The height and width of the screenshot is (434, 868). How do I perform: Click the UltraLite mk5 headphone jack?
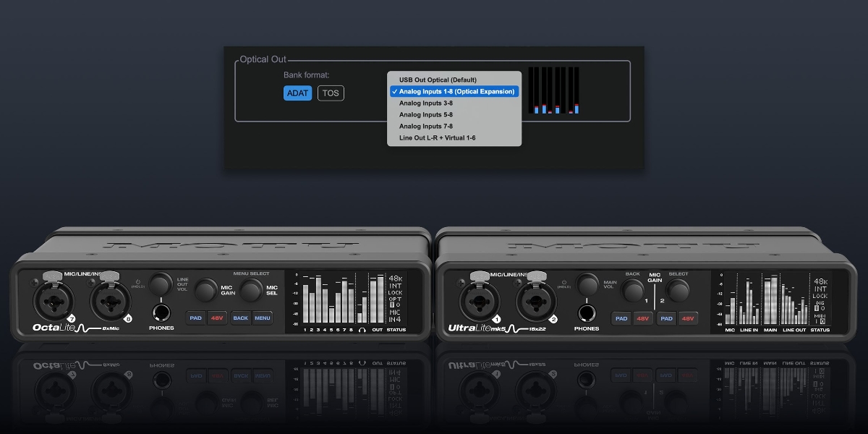coord(587,313)
